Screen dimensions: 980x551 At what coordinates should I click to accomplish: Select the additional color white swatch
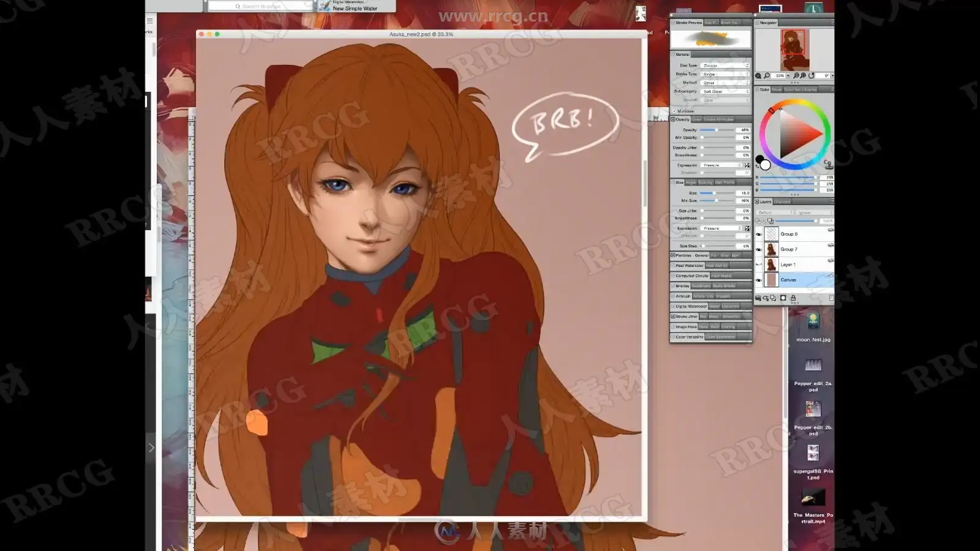pos(765,165)
